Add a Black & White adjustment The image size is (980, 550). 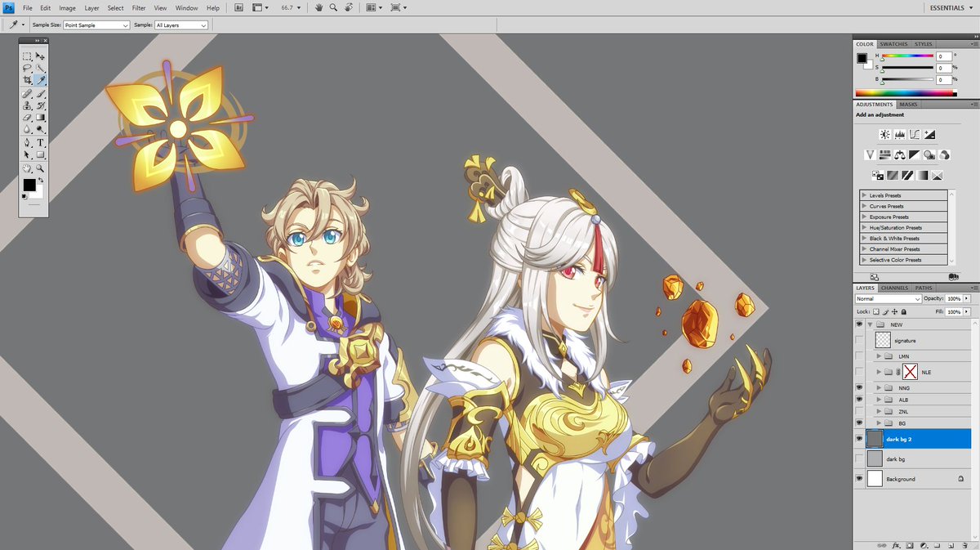tap(915, 154)
